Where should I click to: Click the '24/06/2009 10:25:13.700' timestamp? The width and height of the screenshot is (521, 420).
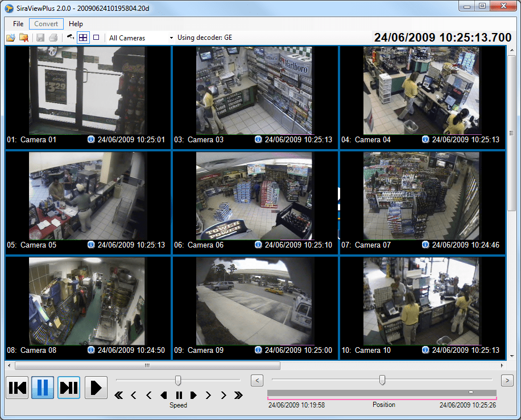tap(443, 37)
